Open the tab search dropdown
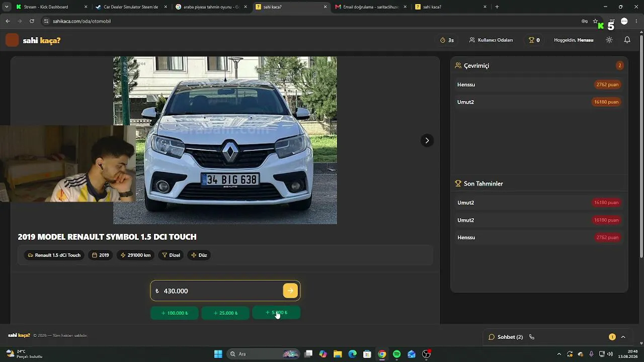644x362 pixels. (x=7, y=7)
